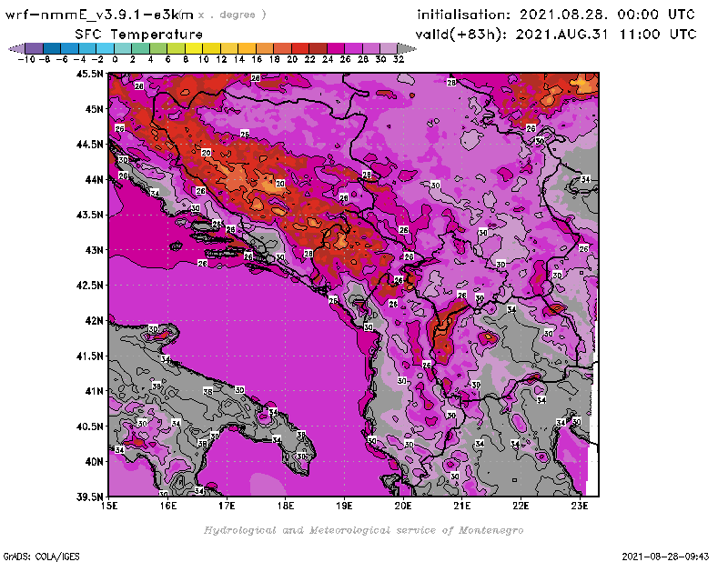Click the 'SFC Temperature' heading
The height and width of the screenshot is (562, 728).
(139, 35)
